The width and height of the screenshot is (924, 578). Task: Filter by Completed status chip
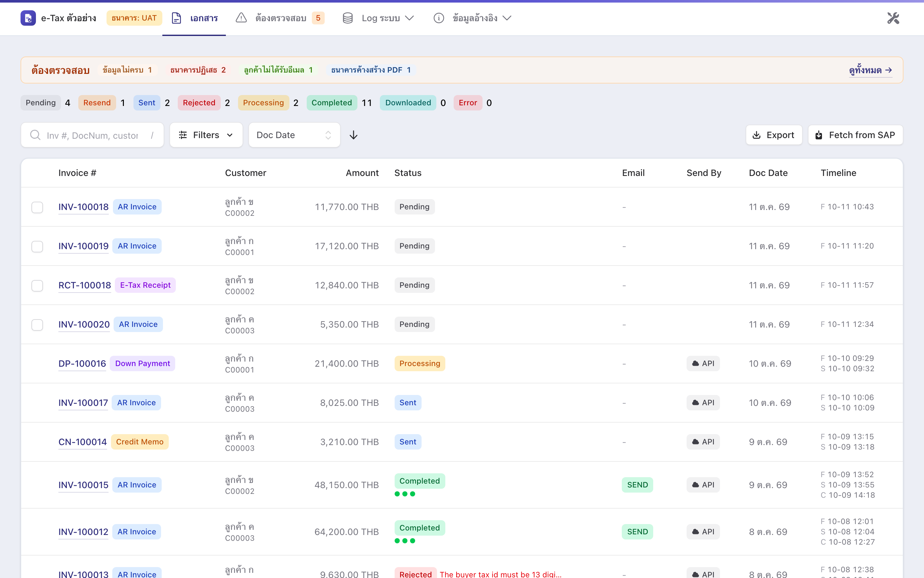tap(331, 103)
